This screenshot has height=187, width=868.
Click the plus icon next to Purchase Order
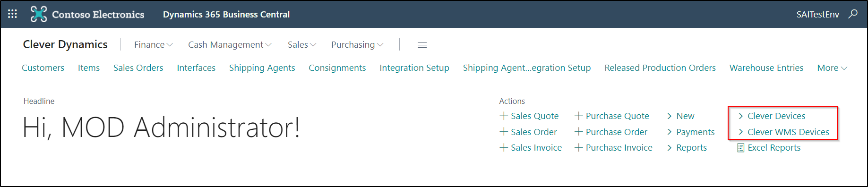pos(579,132)
